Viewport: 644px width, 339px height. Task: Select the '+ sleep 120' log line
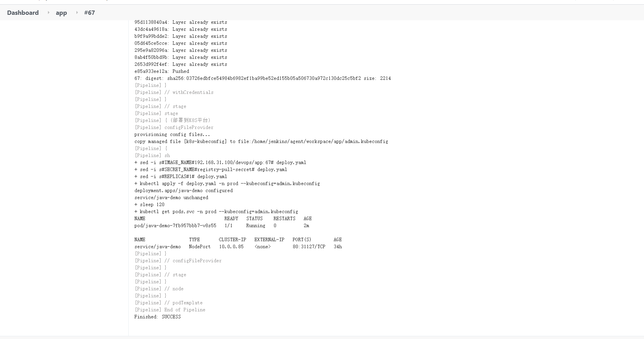coord(149,205)
